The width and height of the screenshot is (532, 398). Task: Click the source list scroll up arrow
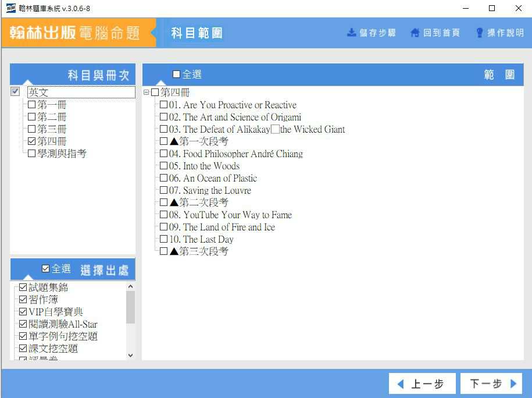tap(131, 287)
